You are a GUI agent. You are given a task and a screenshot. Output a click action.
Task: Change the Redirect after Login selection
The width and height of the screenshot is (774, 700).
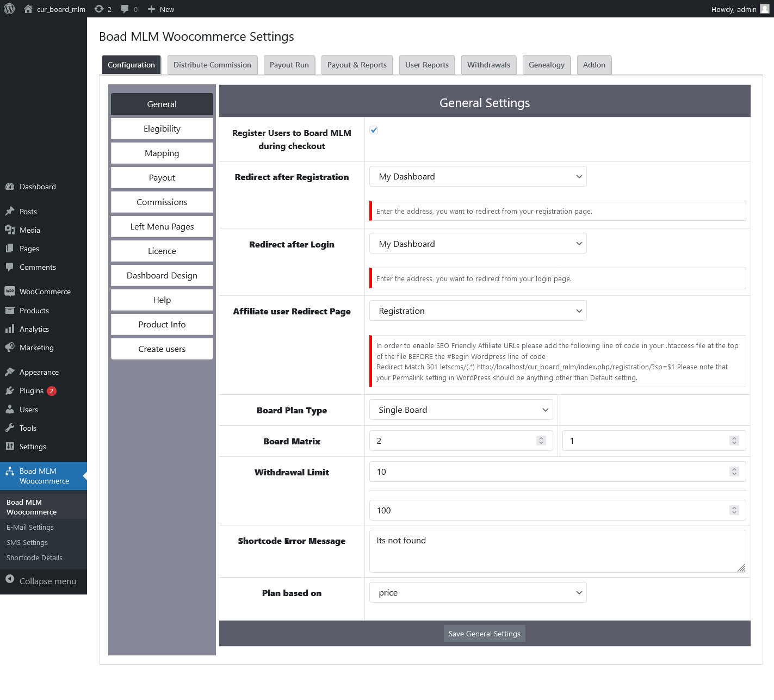click(478, 243)
